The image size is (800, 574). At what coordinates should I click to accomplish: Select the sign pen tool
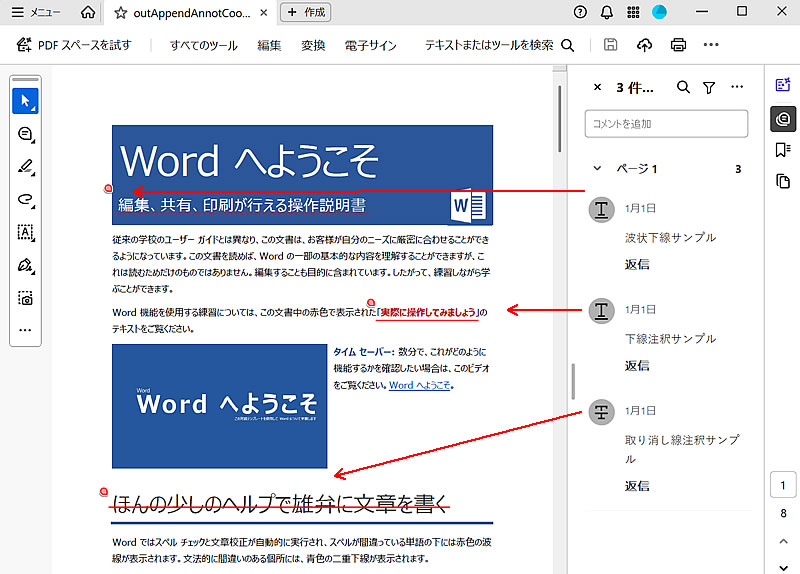point(25,265)
